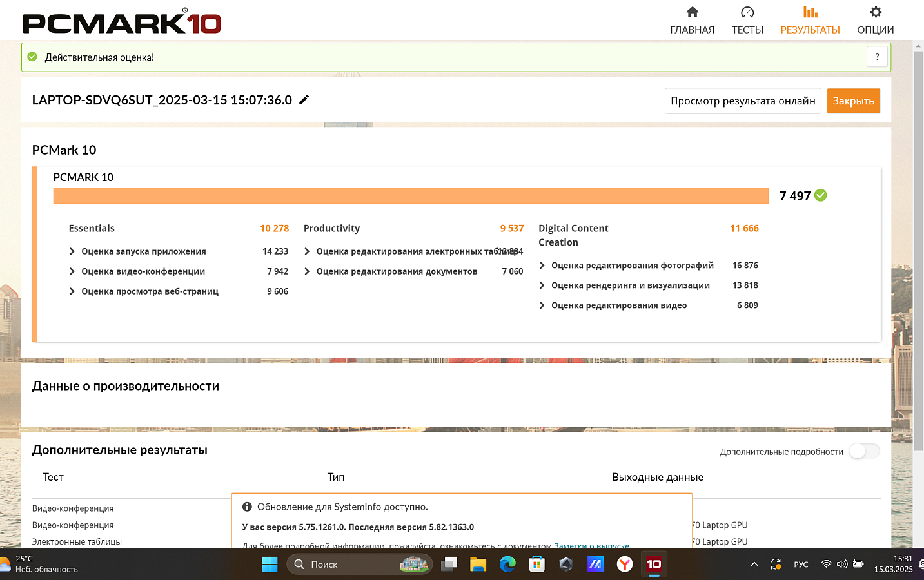Click the Выходные данные column header
Viewport: 924px width, 580px height.
click(x=658, y=477)
